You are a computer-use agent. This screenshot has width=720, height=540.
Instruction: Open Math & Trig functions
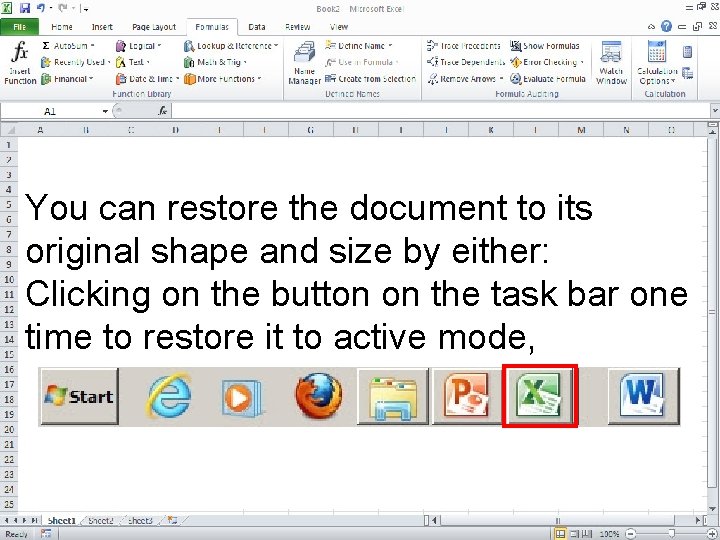pyautogui.click(x=215, y=62)
